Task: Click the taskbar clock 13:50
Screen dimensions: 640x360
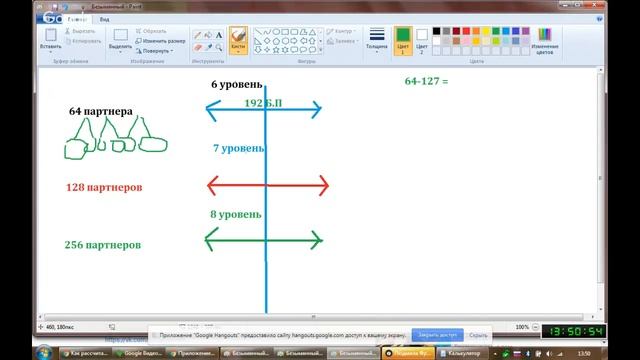Action: 584,353
